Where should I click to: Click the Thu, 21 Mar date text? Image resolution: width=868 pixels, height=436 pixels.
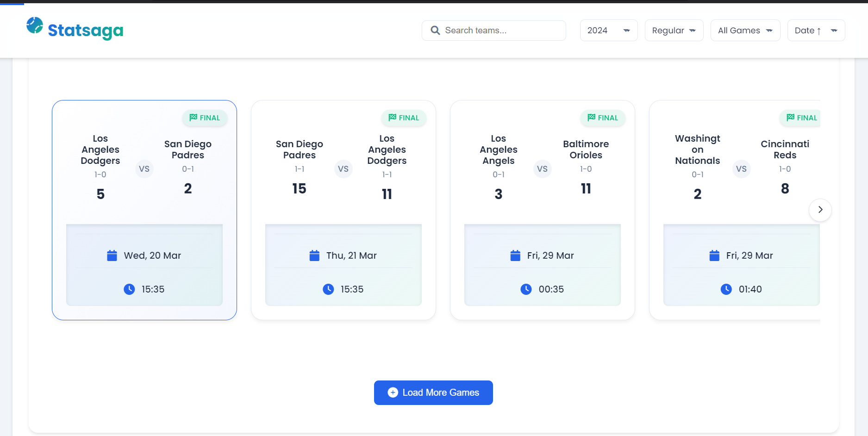tap(351, 255)
